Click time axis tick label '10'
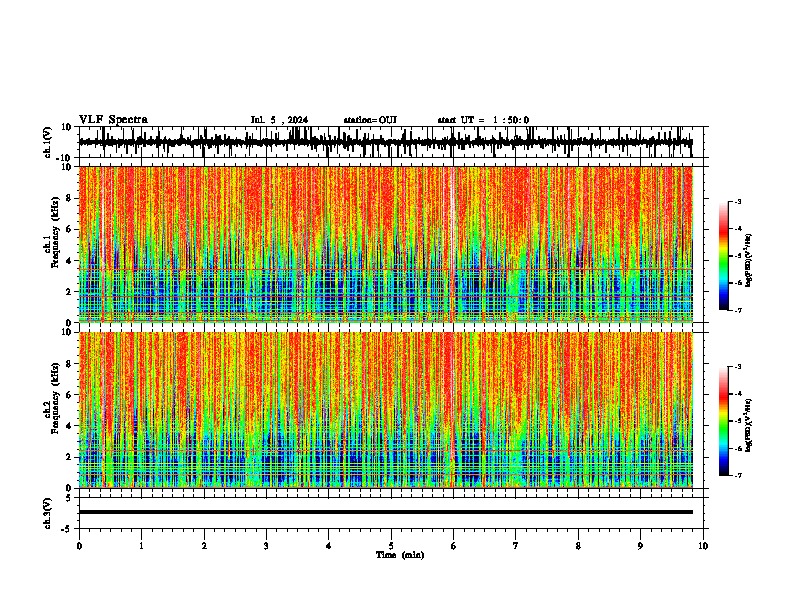The width and height of the screenshot is (792, 612). 703,546
